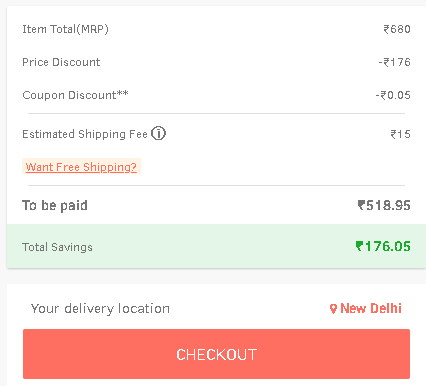
Task: Click the location pin icon
Action: pos(333,309)
